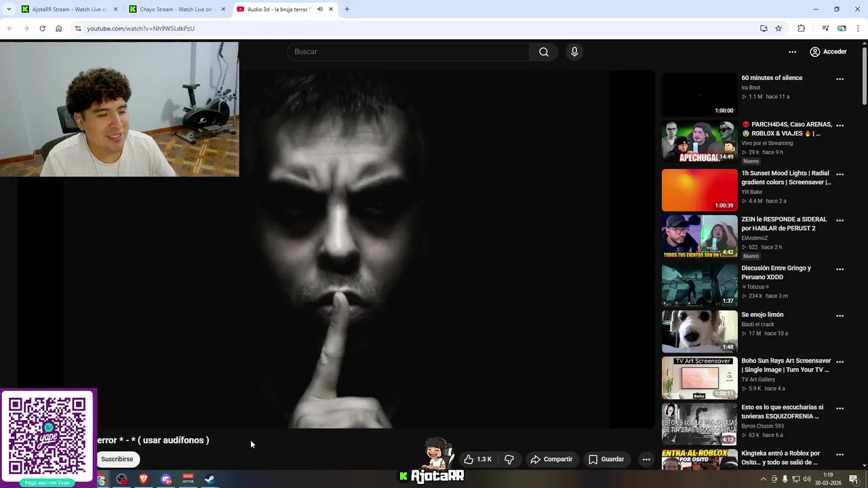
Task: Open more actions menu beside Guardar
Action: (646, 460)
